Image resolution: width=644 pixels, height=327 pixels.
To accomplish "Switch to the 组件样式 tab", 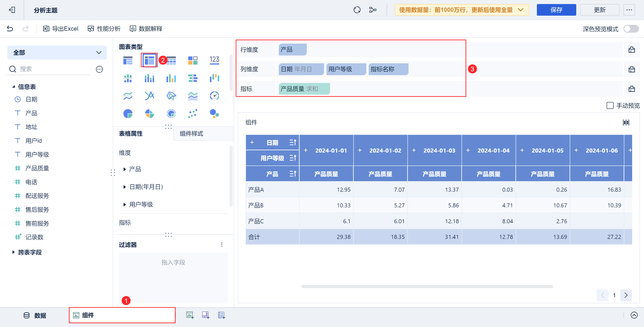I will pos(191,134).
